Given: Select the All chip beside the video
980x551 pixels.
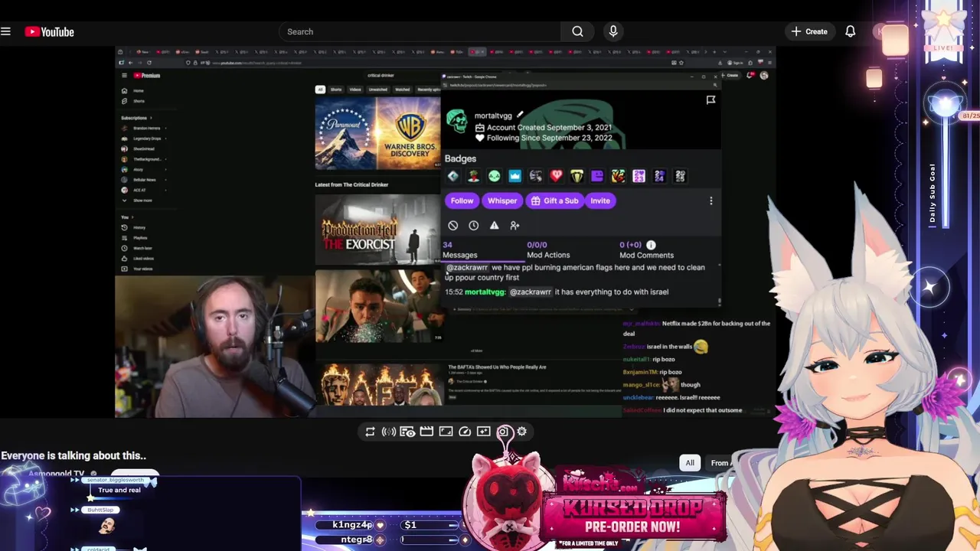Looking at the screenshot, I should [x=690, y=462].
